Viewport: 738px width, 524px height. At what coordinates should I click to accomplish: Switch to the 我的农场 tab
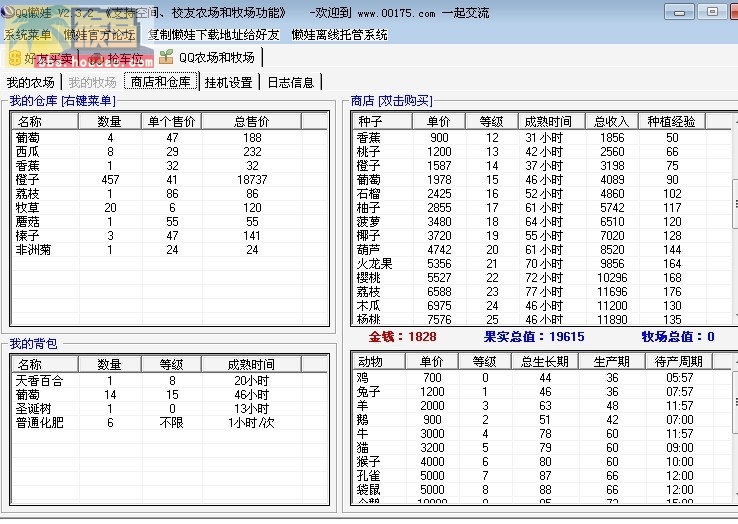click(x=31, y=82)
